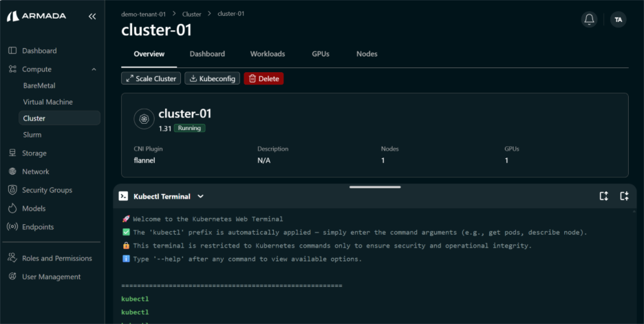Click the terminal welcome message line
Screen dimensions: 644x324
point(202,219)
